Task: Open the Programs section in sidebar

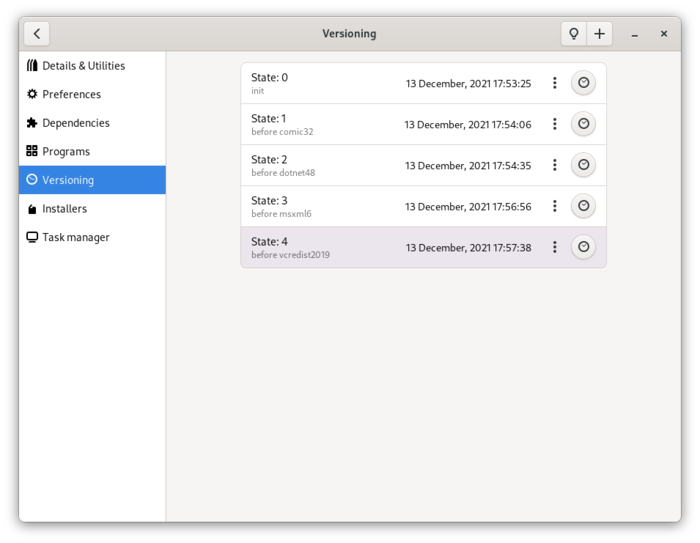Action: point(66,152)
